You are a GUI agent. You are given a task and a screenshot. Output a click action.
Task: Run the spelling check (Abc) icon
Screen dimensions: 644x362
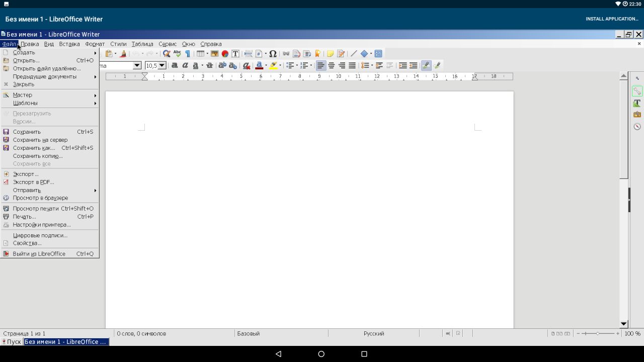tap(177, 54)
